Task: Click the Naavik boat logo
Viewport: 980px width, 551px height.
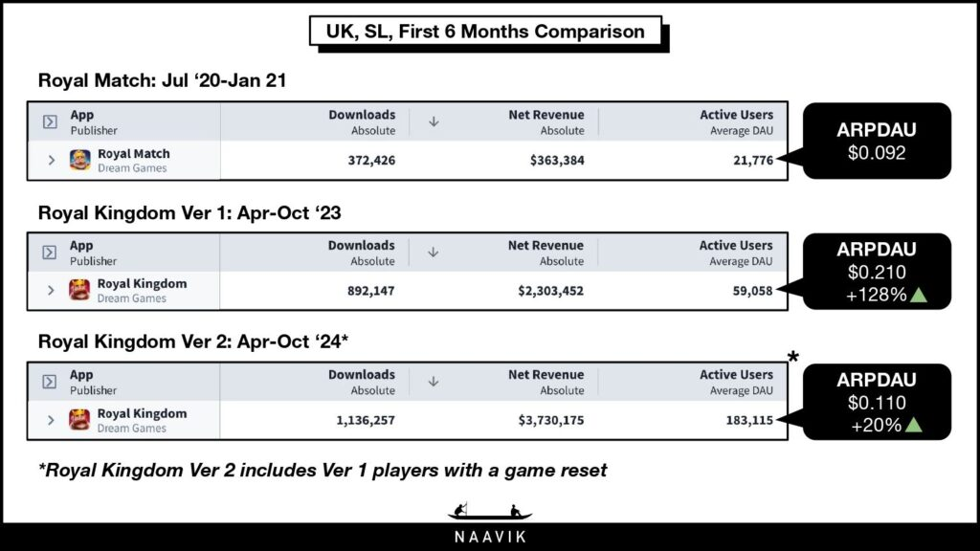Action: (x=489, y=512)
